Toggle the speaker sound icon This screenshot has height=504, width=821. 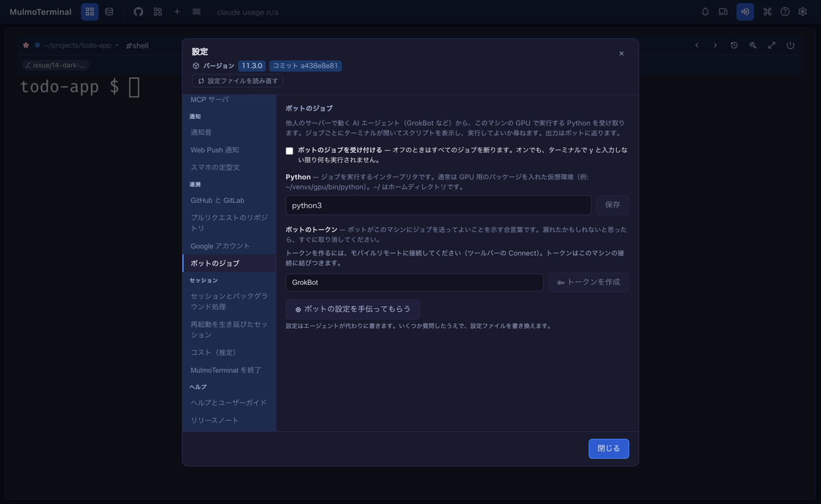[745, 12]
